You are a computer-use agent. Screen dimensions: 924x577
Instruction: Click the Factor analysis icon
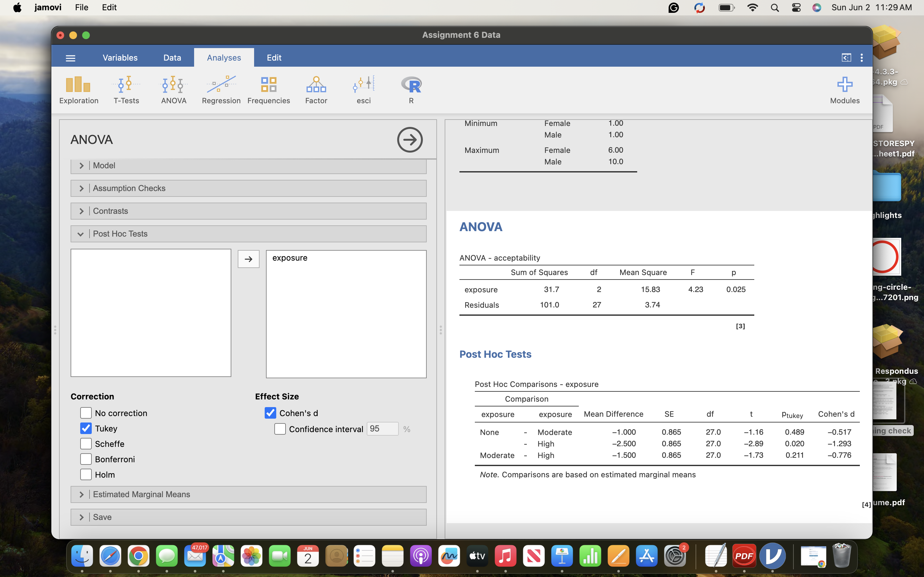(316, 90)
